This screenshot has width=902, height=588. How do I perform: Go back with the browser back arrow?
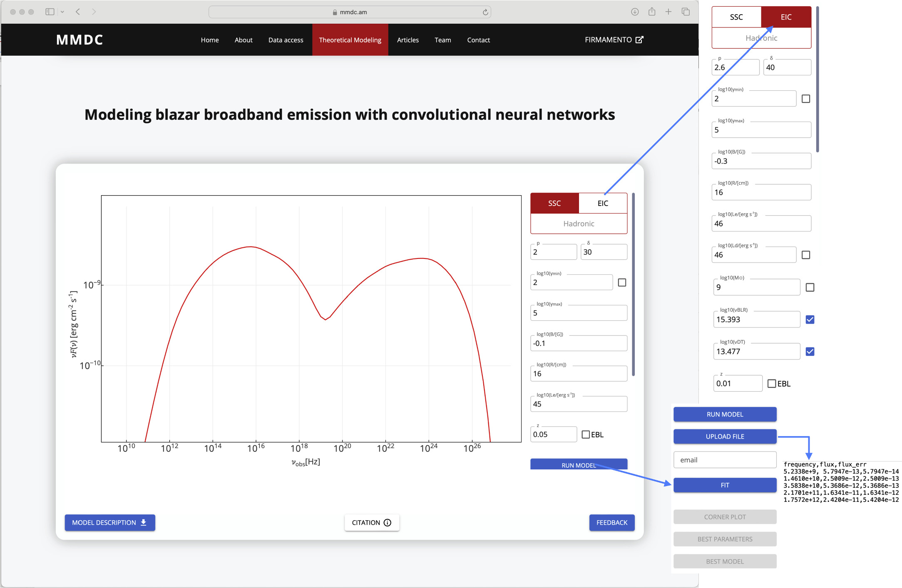[x=78, y=12]
